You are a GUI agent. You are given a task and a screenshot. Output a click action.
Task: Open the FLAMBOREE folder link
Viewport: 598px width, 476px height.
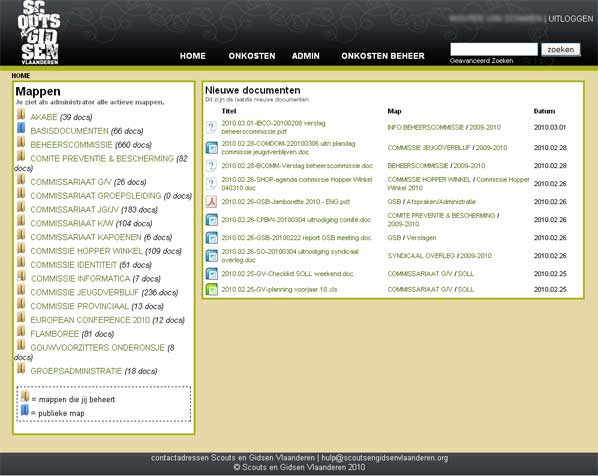pos(55,334)
